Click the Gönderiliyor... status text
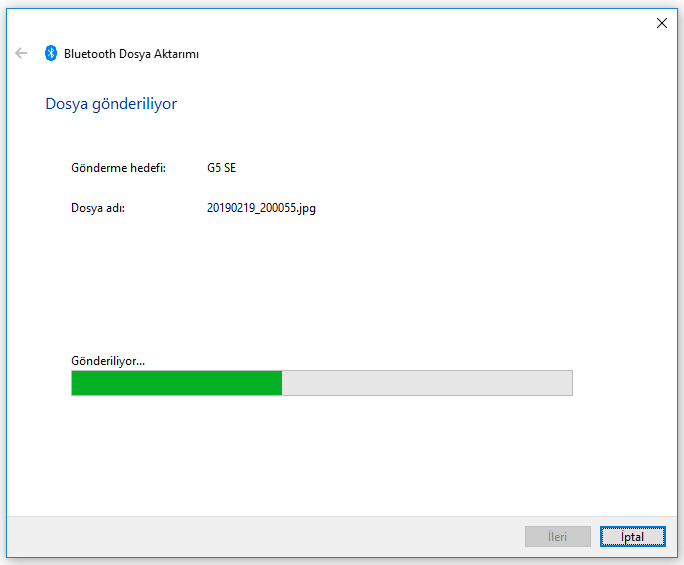684x565 pixels. click(x=108, y=360)
